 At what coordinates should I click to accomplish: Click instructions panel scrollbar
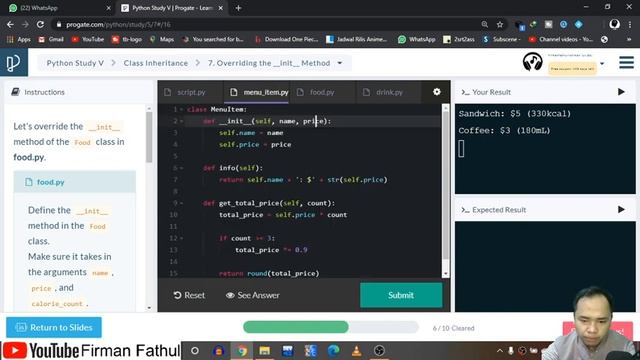149,137
